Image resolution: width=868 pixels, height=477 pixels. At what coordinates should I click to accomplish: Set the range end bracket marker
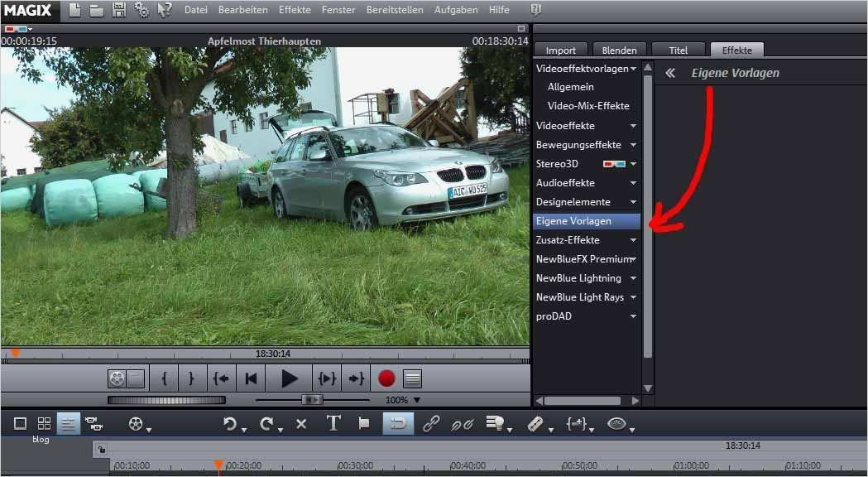(191, 379)
